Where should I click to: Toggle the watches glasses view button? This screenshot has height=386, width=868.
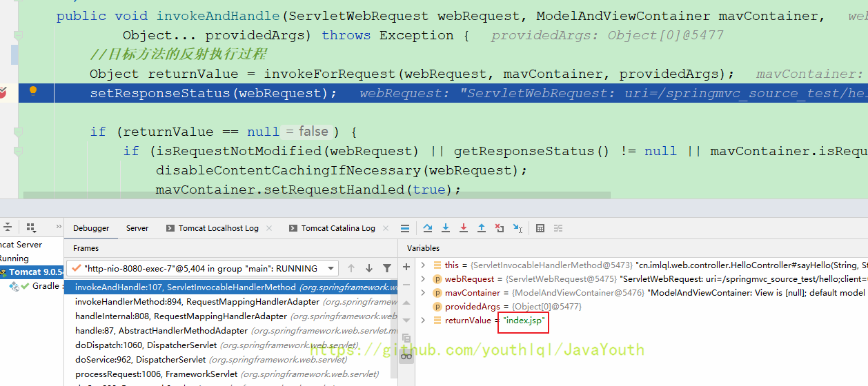(406, 355)
